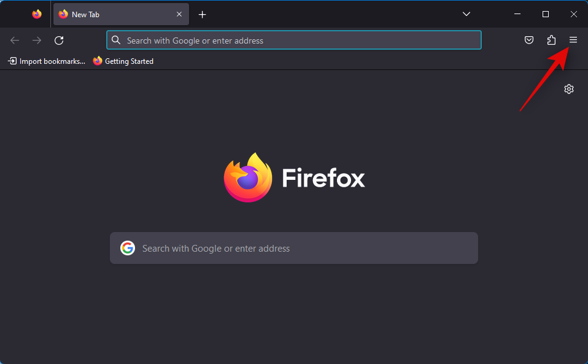Focus the Google search box on page
The image size is (588, 364).
tap(294, 248)
